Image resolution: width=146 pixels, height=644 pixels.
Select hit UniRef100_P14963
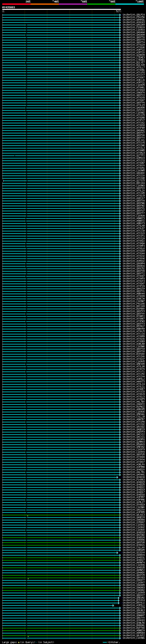133,480
